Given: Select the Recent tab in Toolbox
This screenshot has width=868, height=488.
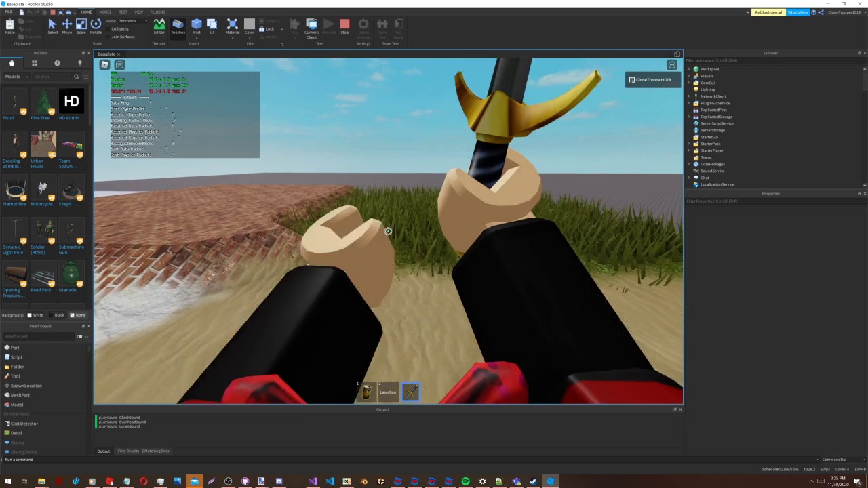Looking at the screenshot, I should tap(57, 63).
